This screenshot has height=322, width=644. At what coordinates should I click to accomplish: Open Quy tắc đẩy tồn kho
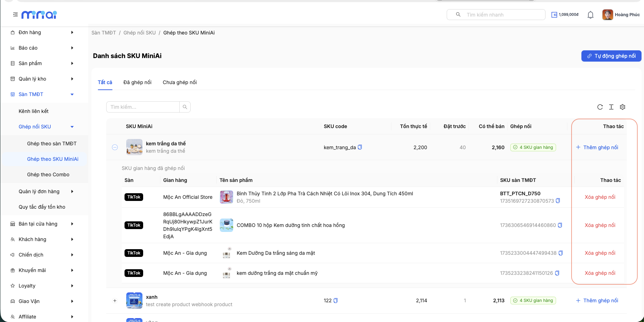coord(42,207)
